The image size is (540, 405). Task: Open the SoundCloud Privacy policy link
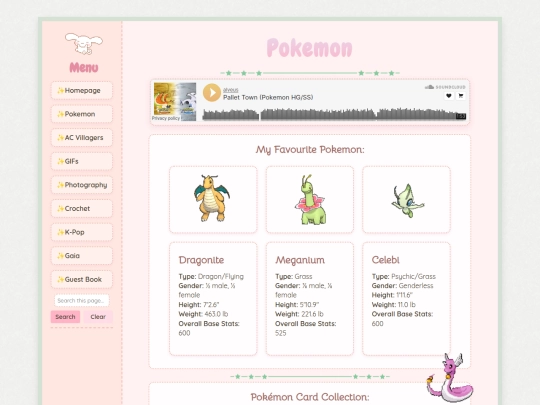click(x=166, y=118)
